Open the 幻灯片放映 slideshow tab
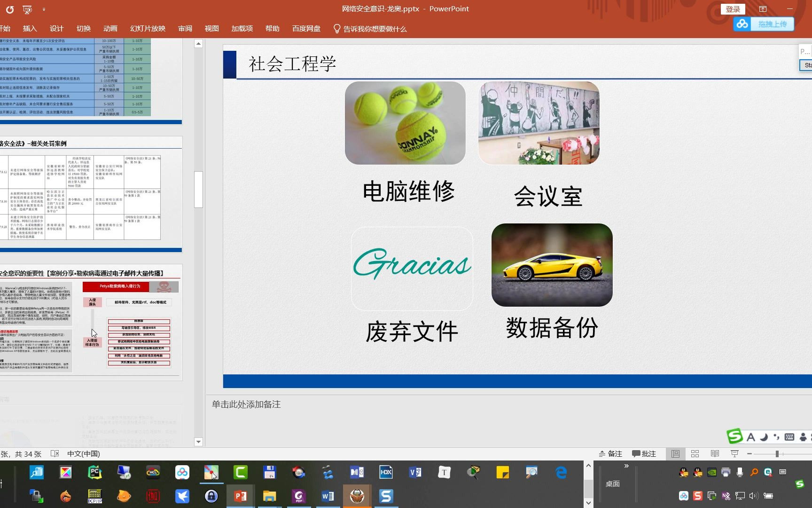The height and width of the screenshot is (508, 812). tap(148, 29)
